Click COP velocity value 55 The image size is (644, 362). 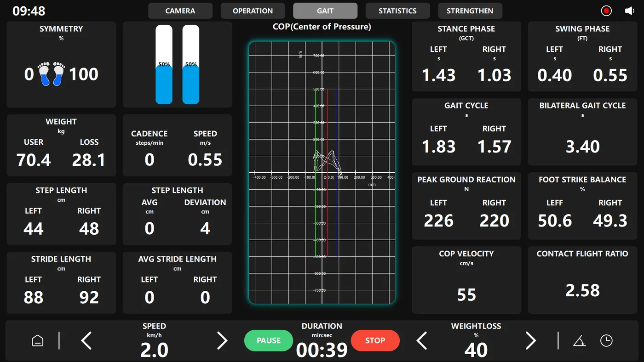click(466, 294)
